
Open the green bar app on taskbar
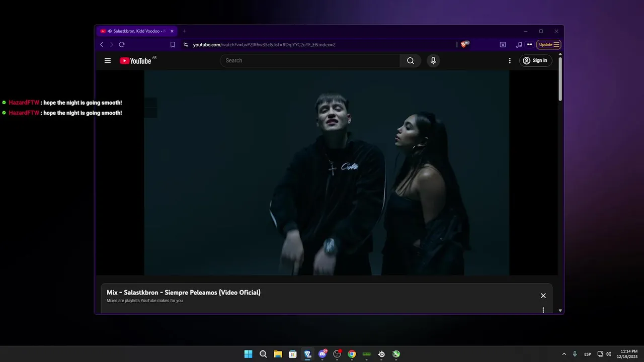[x=367, y=354]
